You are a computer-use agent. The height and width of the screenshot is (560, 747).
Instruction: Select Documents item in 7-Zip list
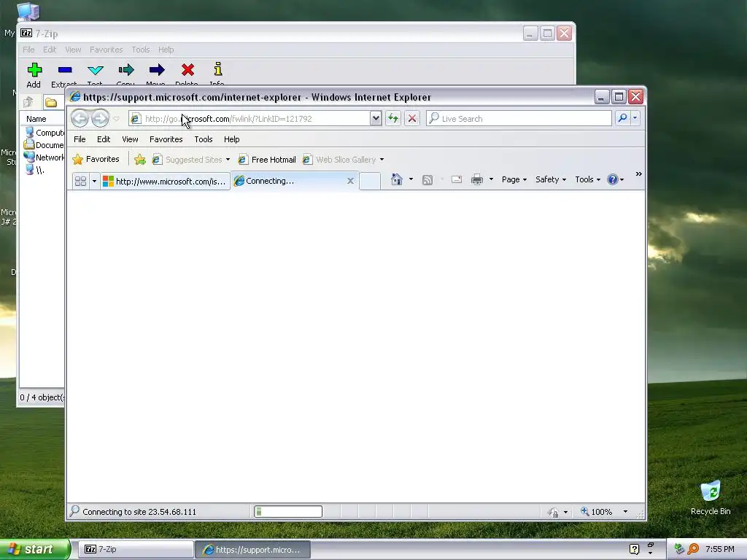coord(44,145)
